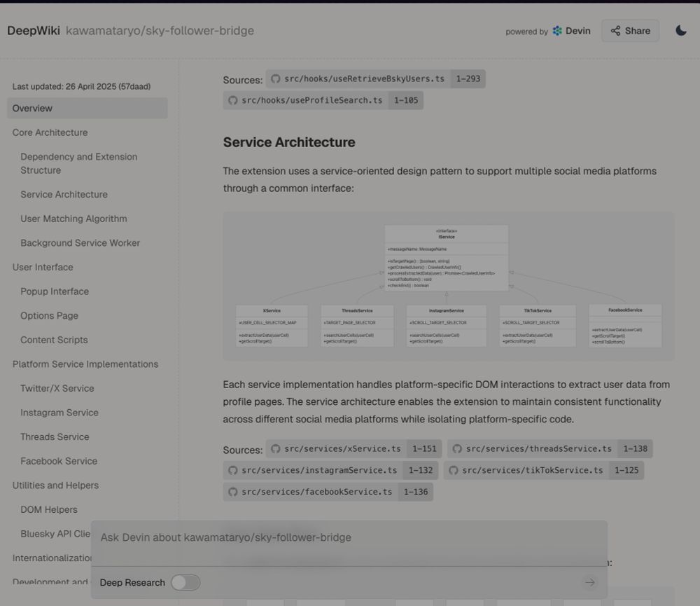Image resolution: width=700 pixels, height=606 pixels.
Task: Go to Dependency and Extension Structure page
Action: [x=79, y=163]
